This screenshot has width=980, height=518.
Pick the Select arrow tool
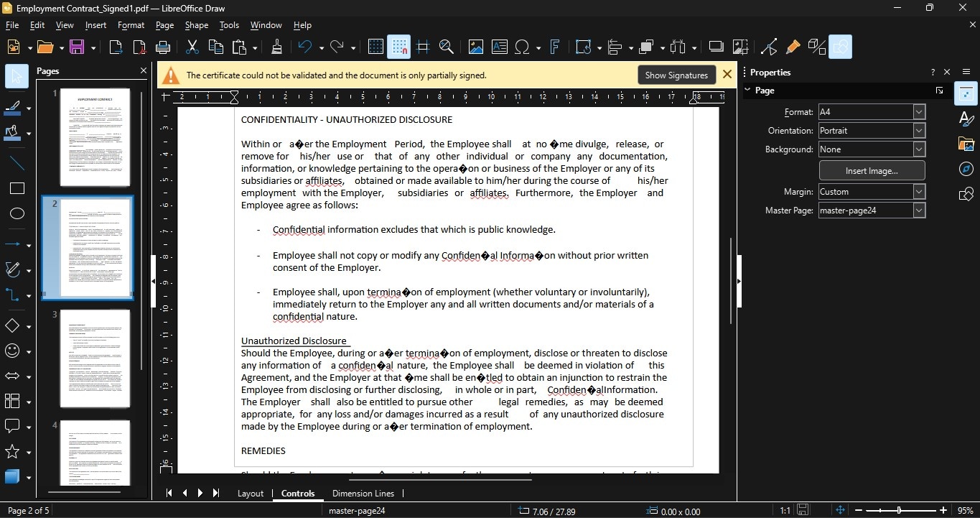[x=17, y=76]
